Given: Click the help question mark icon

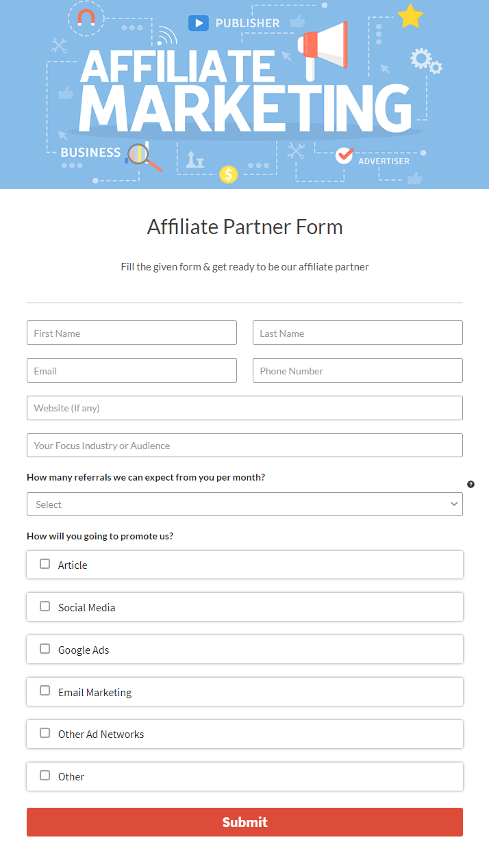Looking at the screenshot, I should [x=471, y=484].
